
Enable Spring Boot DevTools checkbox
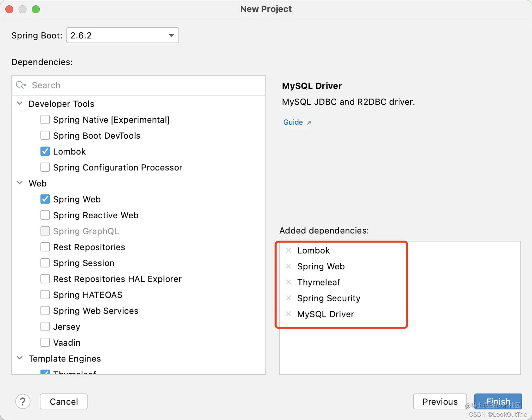click(x=45, y=136)
